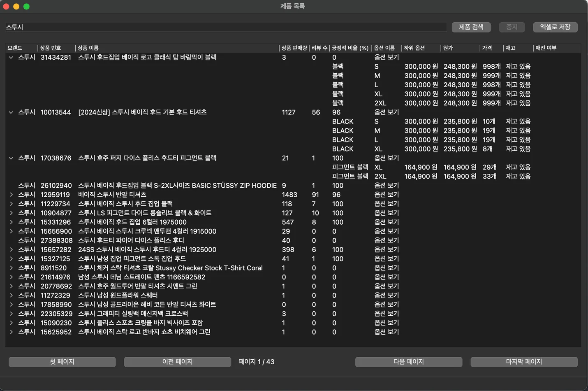Click the 매진 여부 column header
The height and width of the screenshot is (391, 588).
(557, 48)
